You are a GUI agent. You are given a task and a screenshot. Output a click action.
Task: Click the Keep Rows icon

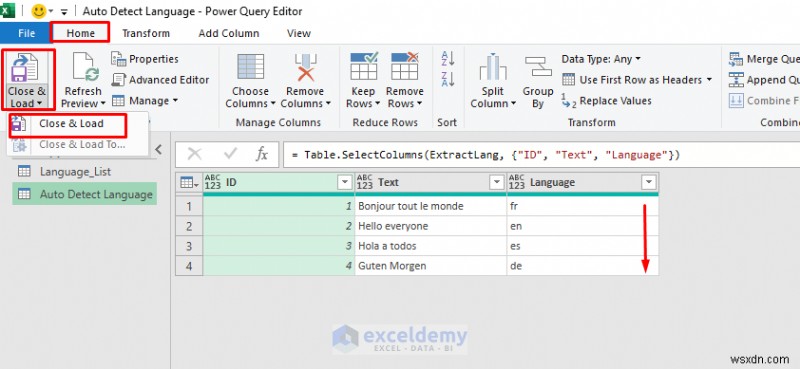(x=364, y=66)
